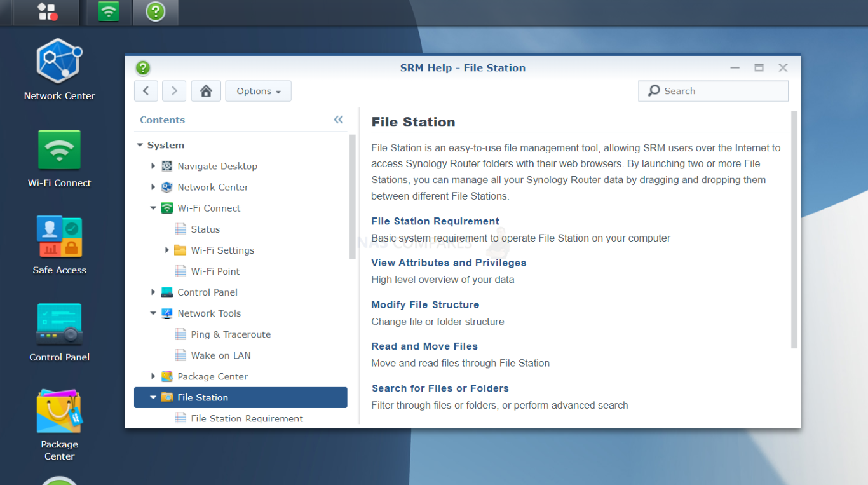Click the contents tree scrollbar
Viewport: 868px width, 485px height.
(x=352, y=196)
